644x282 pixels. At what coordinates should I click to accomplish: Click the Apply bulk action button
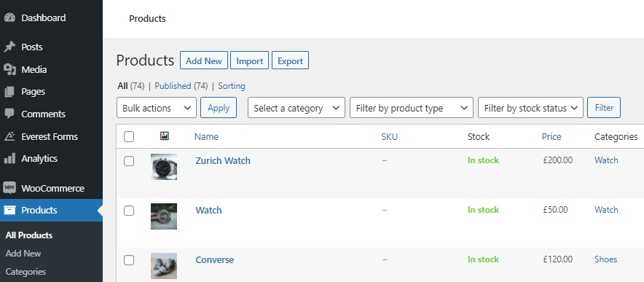click(219, 108)
